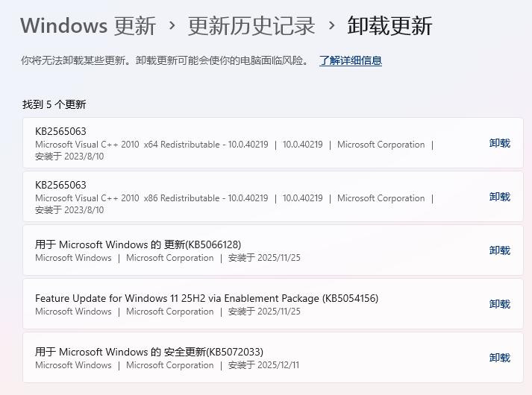Click the 找到 5 个更新 count text
The image size is (532, 395).
coord(54,104)
